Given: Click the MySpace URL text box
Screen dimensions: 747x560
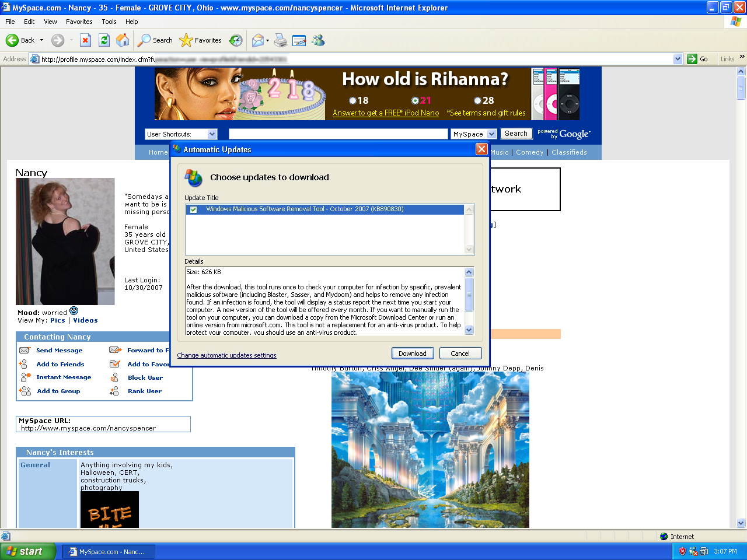Looking at the screenshot, I should pos(103,424).
